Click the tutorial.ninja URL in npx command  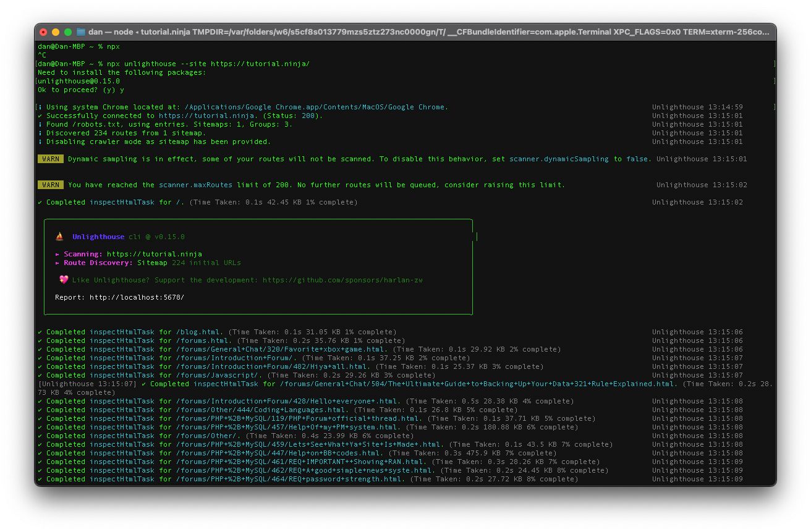[x=260, y=64]
